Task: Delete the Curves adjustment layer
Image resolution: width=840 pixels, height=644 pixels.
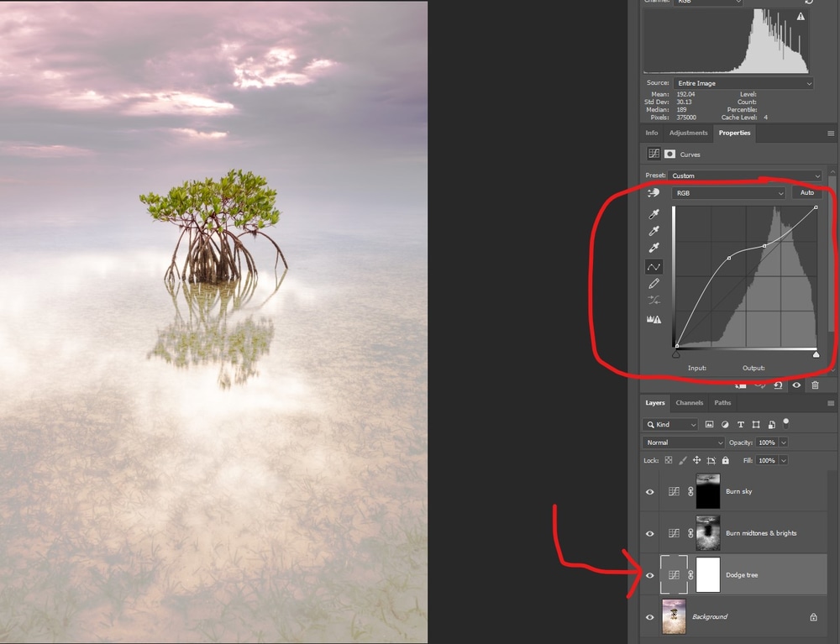Action: 815,385
